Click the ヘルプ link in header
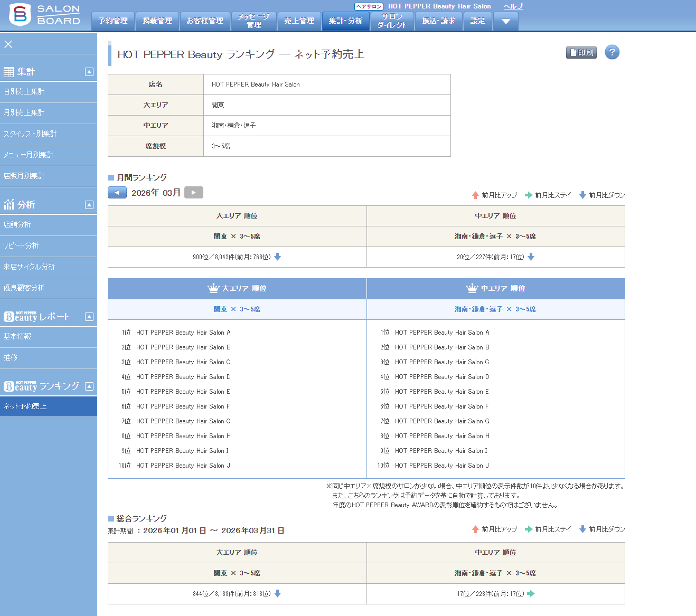Image resolution: width=696 pixels, height=616 pixels. click(x=513, y=6)
